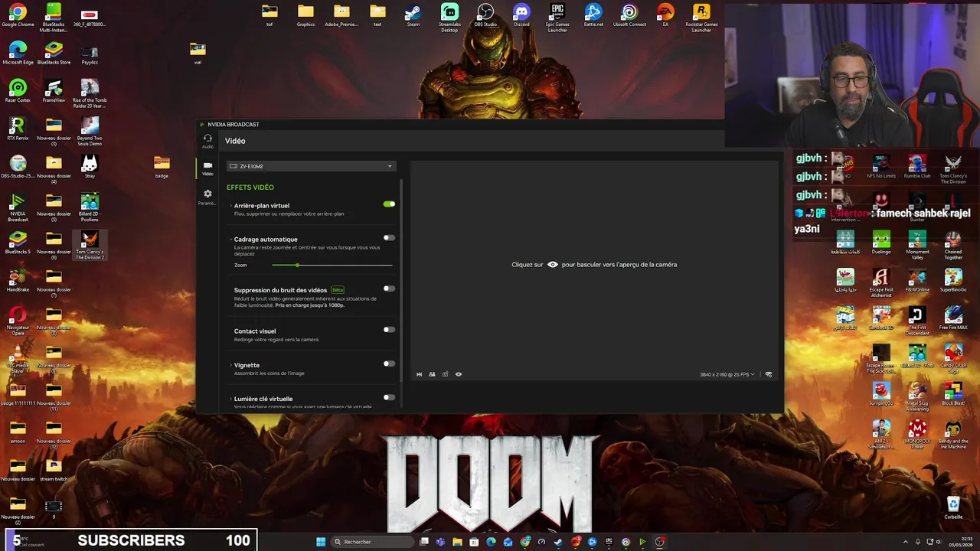The width and height of the screenshot is (980, 551).
Task: Select the Vidéo tab in NVIDIA Broadcast sidebar
Action: (207, 168)
